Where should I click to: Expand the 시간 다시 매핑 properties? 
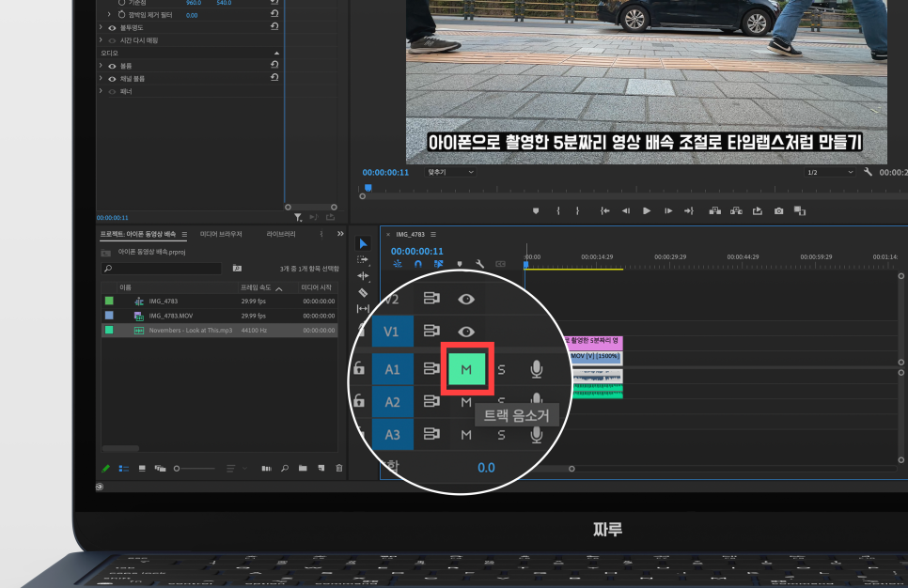pos(101,40)
